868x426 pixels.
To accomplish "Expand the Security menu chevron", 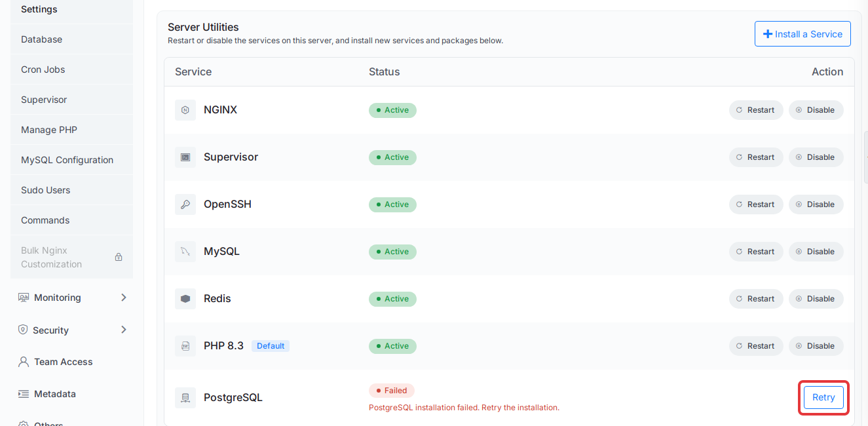I will click(124, 330).
